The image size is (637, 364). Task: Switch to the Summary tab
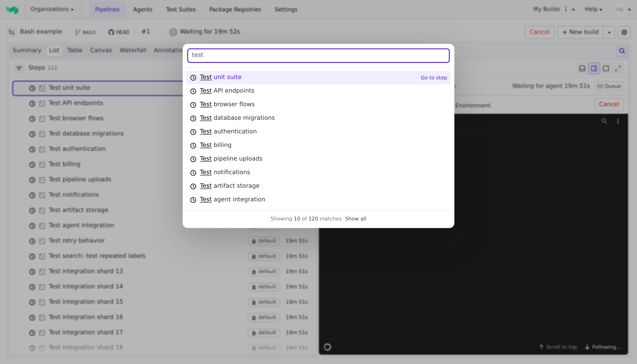coord(27,50)
